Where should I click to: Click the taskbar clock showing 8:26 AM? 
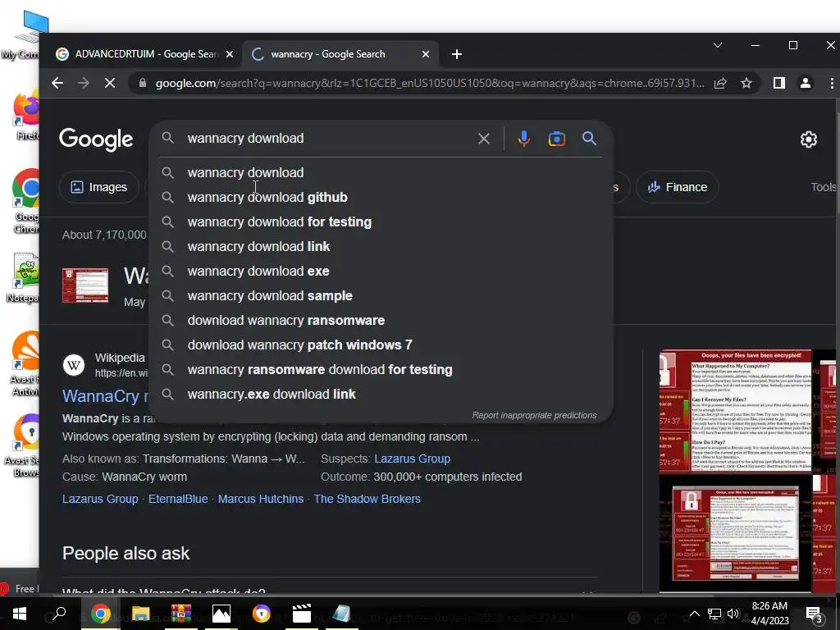point(769,614)
